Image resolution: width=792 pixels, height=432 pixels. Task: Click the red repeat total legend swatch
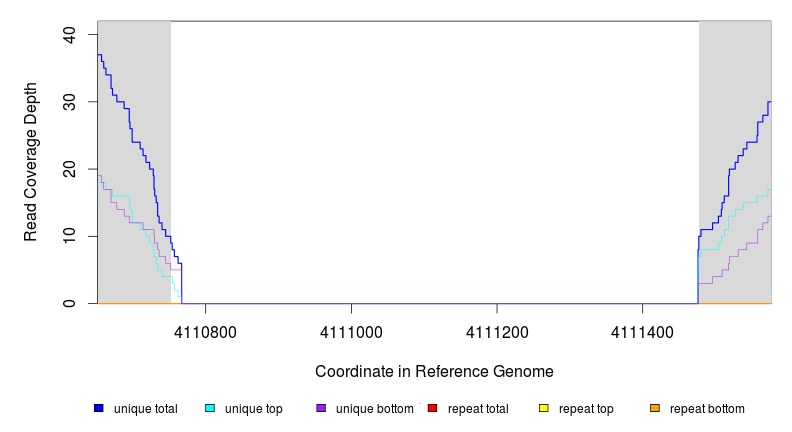tap(432, 409)
